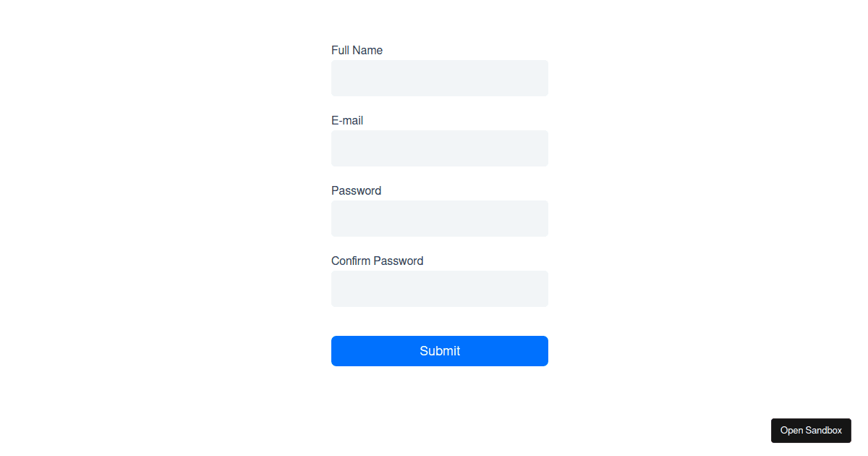Focus the box under the Password label
868x456 pixels.
(439, 219)
